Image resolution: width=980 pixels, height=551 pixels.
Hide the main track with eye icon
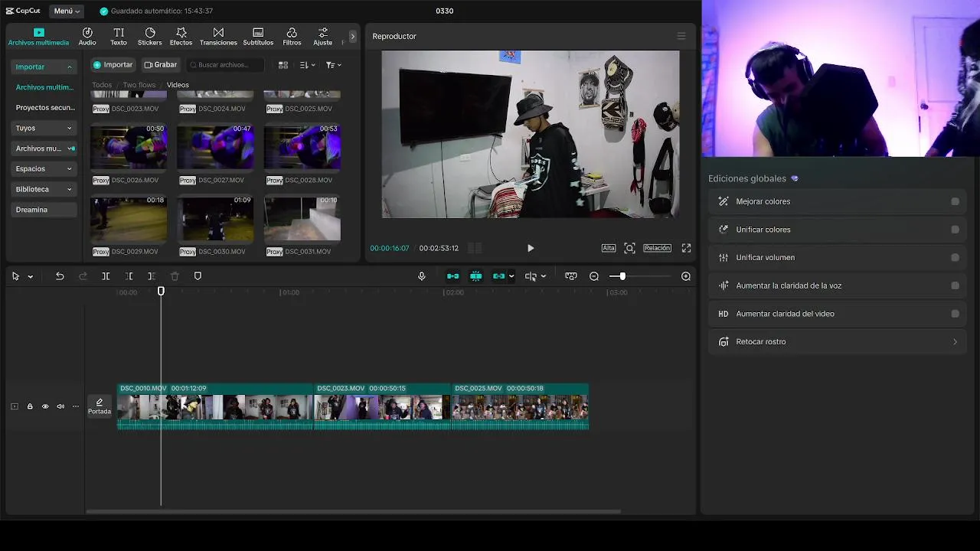click(x=45, y=406)
